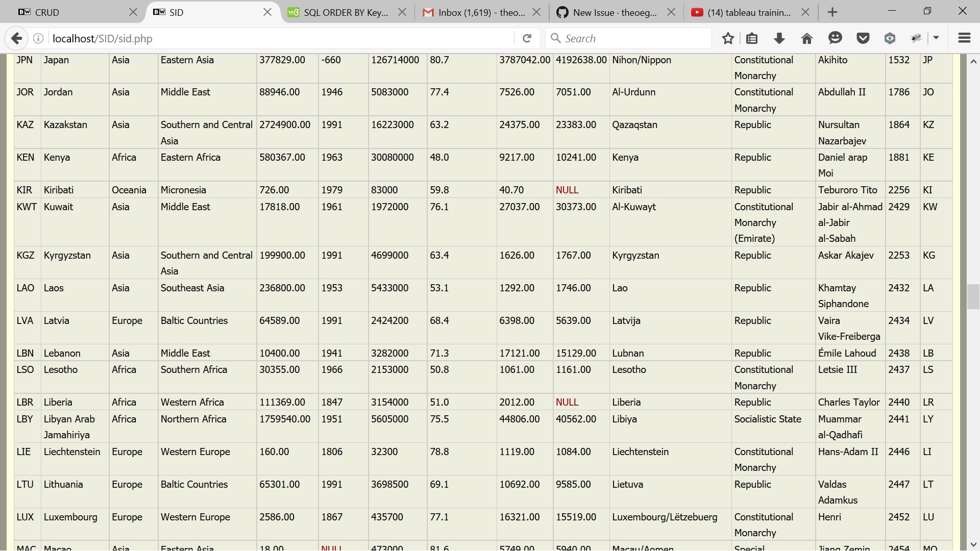Screen dimensions: 980x551
Task: Click the hexagon eye extension icon
Action: coord(890,38)
